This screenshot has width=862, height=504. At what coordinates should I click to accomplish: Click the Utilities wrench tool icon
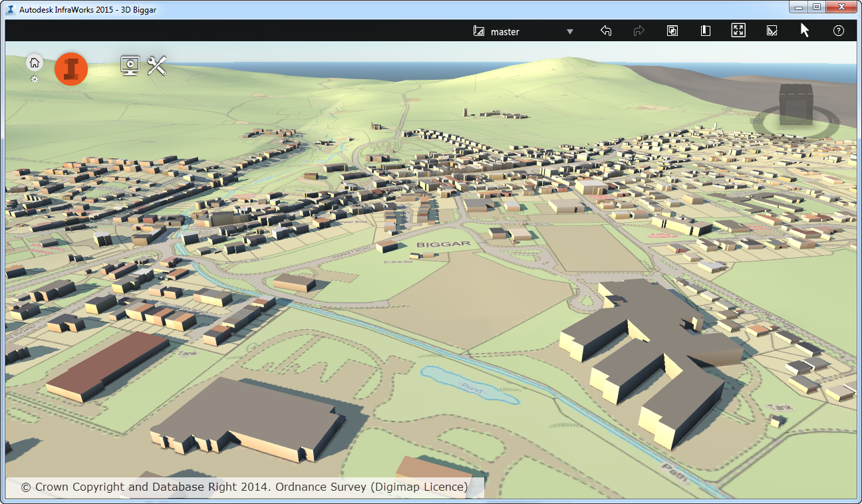click(x=156, y=66)
